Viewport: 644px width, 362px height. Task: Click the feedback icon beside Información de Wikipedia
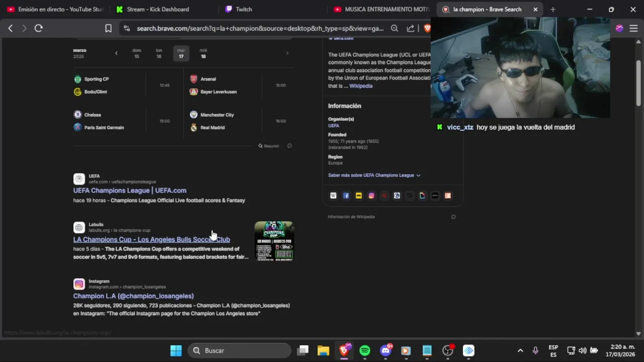click(453, 217)
